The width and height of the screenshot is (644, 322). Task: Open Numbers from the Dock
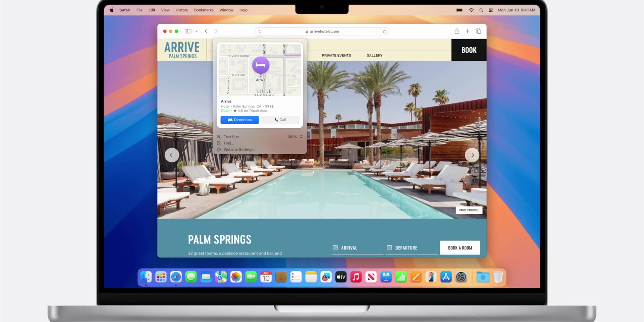(401, 277)
